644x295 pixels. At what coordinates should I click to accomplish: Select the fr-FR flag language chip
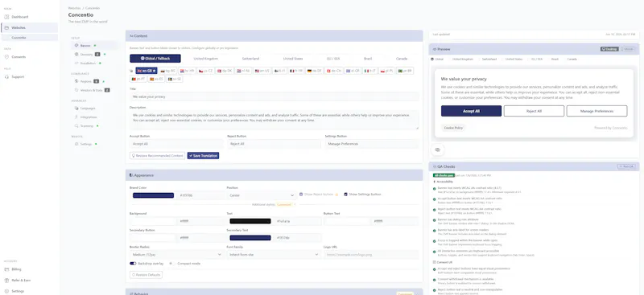297,71
